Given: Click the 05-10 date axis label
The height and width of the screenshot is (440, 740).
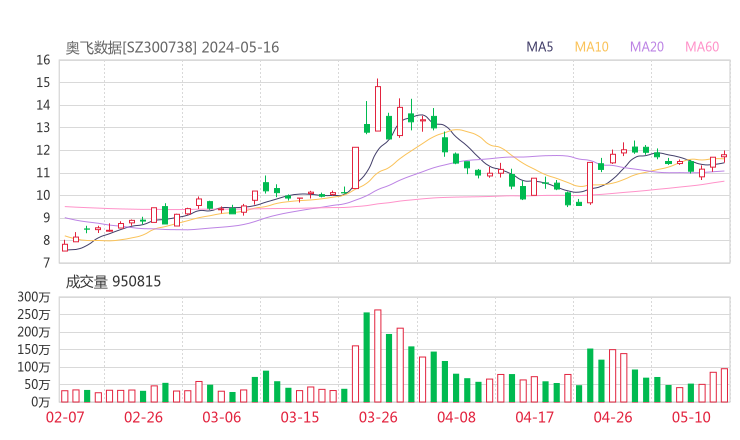Looking at the screenshot, I should pos(691,417).
